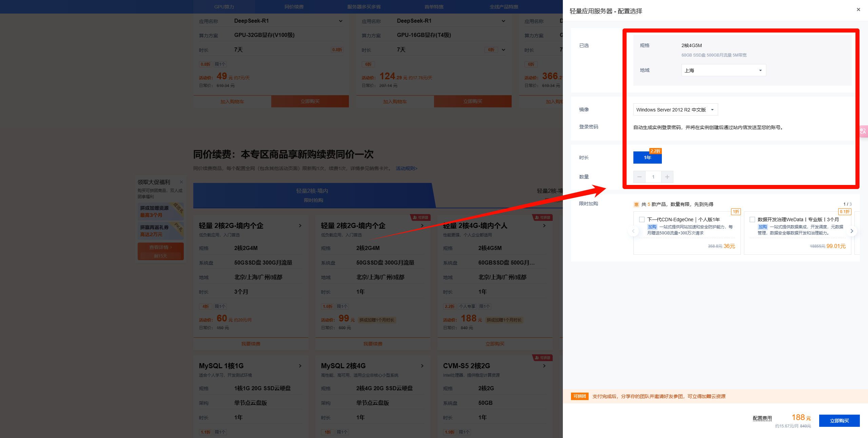
Task: Expand details of 轻量 2核4G-境内个人 card
Action: pyautogui.click(x=544, y=226)
